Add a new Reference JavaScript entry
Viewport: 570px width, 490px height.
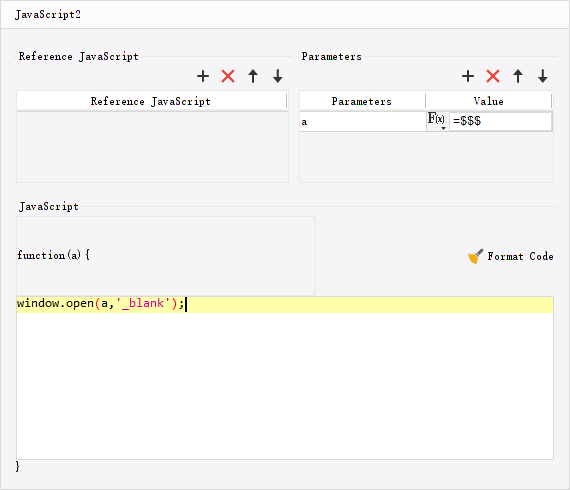click(203, 76)
